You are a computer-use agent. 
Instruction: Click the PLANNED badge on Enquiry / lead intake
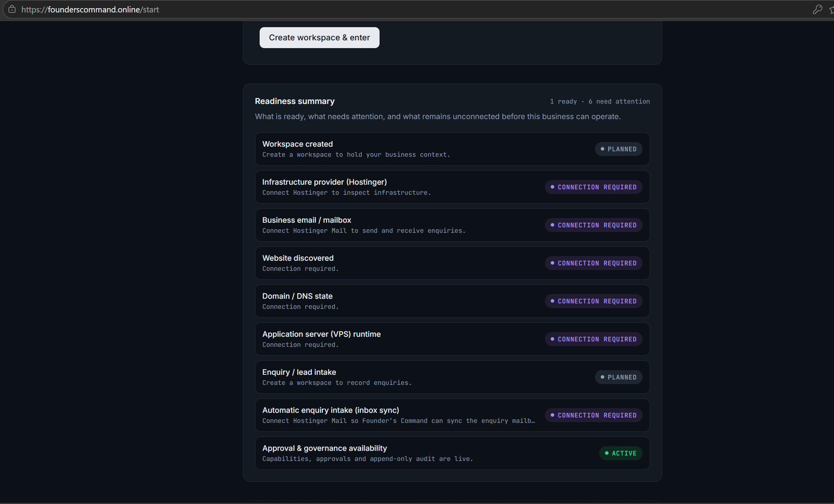[x=619, y=377]
